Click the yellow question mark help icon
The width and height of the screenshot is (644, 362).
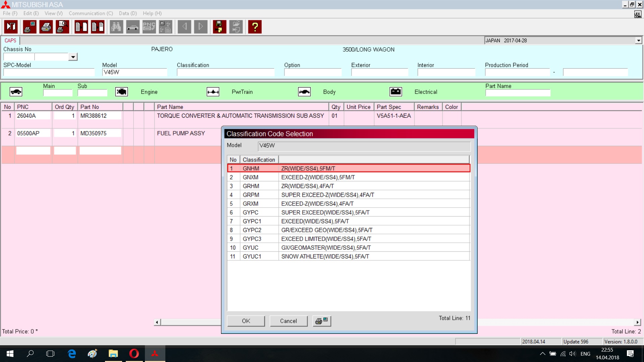click(x=255, y=27)
